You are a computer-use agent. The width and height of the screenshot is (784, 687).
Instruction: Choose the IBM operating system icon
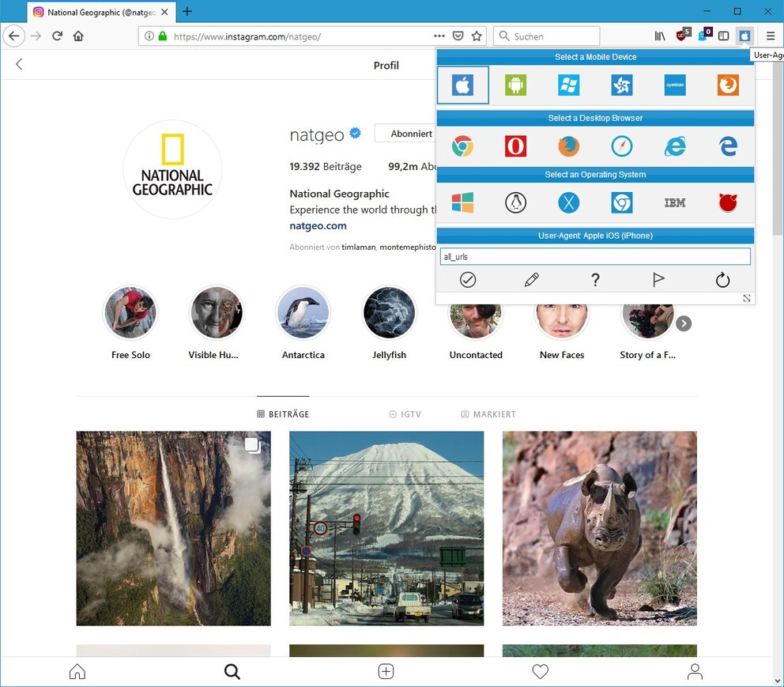tap(674, 203)
